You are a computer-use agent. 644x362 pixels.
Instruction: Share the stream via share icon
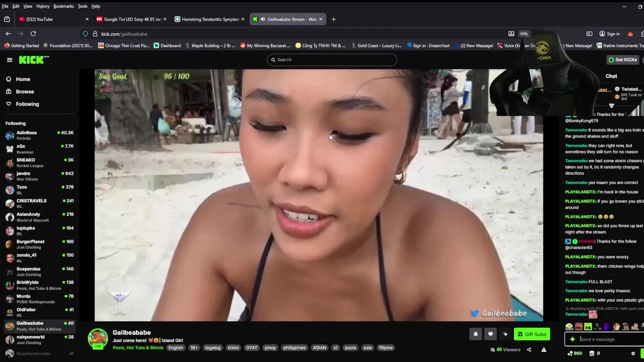tap(529, 350)
